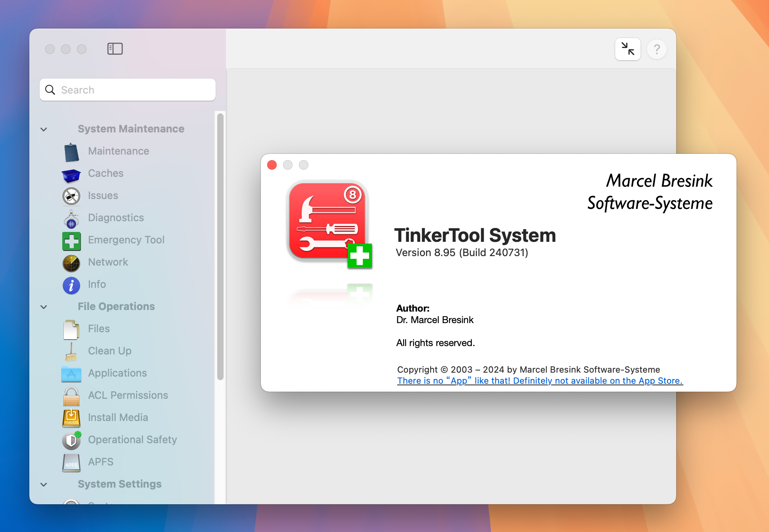The width and height of the screenshot is (769, 532).
Task: Toggle the sidebar with the panel icon
Action: pos(115,49)
